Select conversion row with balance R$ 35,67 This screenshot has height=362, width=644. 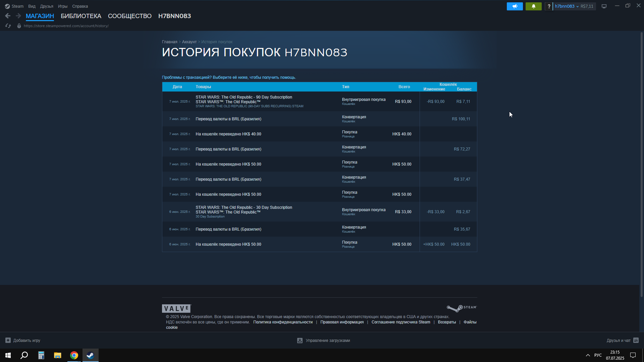pos(319,229)
